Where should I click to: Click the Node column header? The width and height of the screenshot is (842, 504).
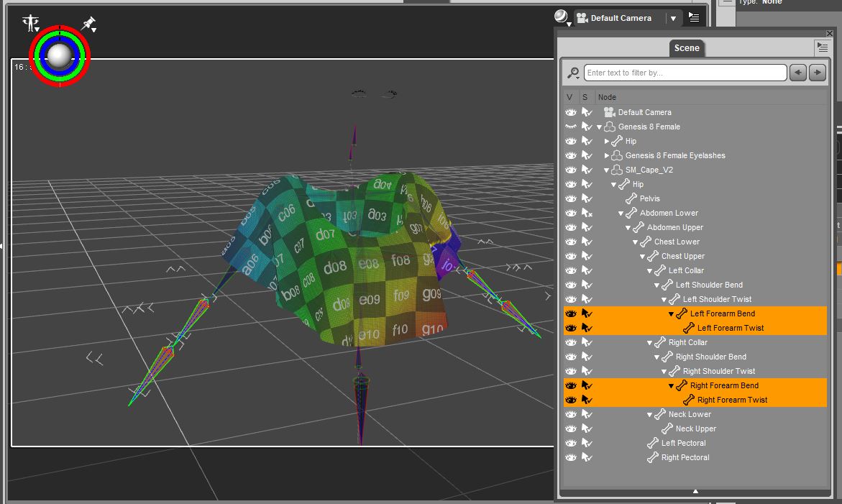pos(607,97)
